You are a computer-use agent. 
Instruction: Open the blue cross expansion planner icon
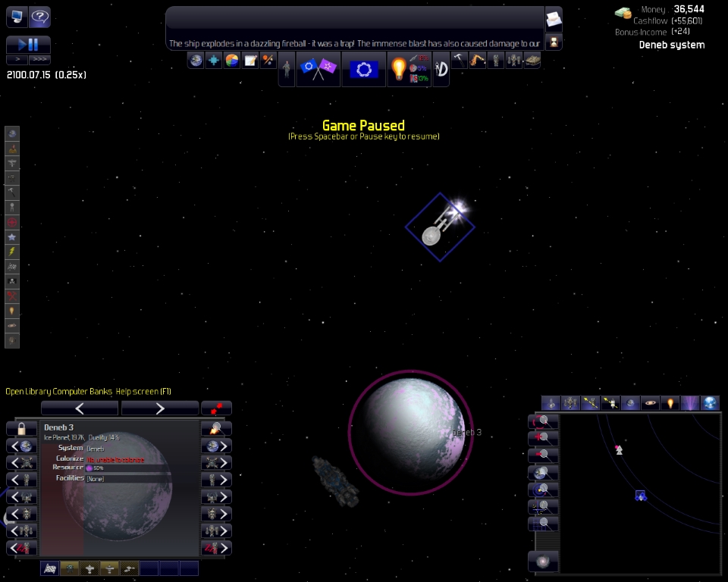click(214, 61)
